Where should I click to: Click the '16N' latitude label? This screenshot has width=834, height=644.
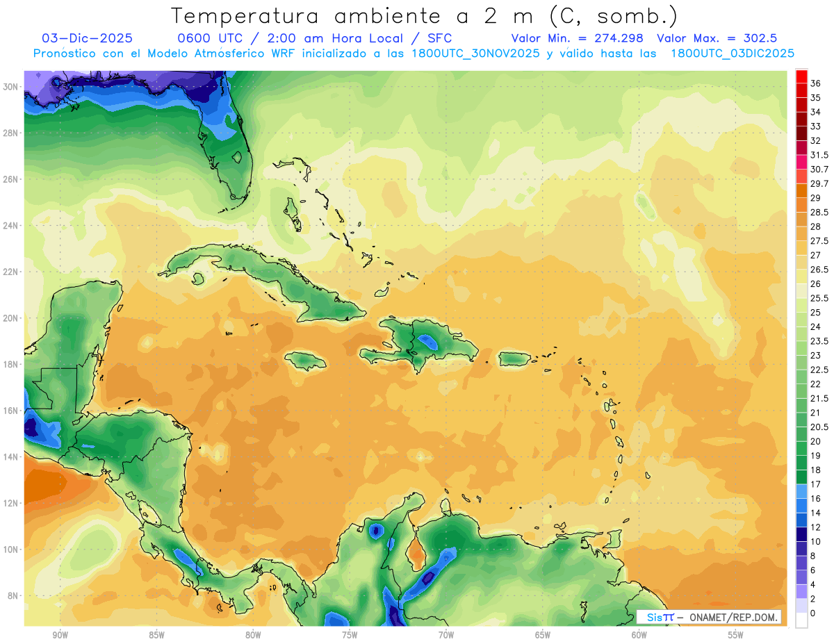[12, 411]
